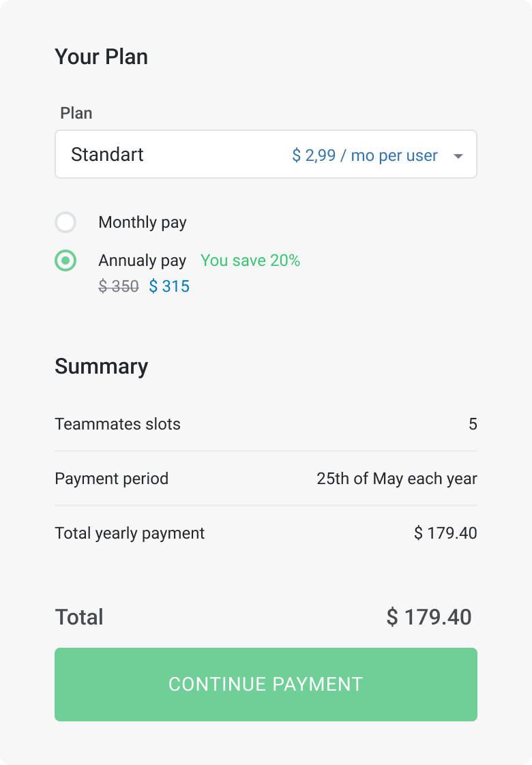Screen dimensions: 532x765
Task: Click the $ 2,99 / mo per user price
Action: point(365,155)
